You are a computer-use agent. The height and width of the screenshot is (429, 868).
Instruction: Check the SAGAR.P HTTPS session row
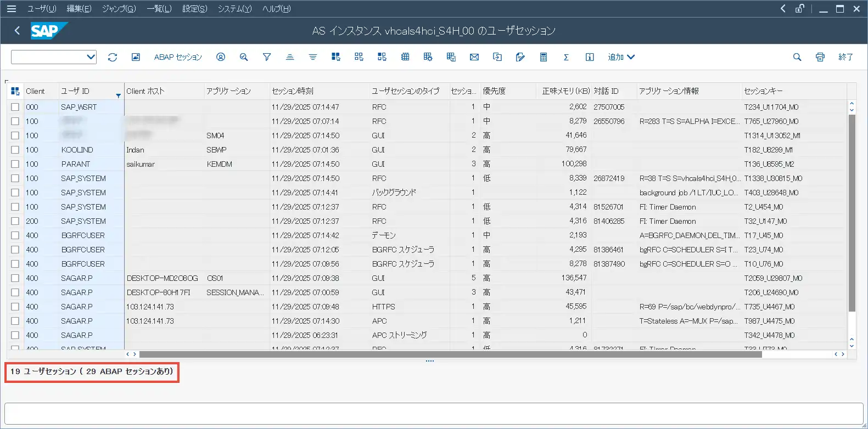(15, 307)
